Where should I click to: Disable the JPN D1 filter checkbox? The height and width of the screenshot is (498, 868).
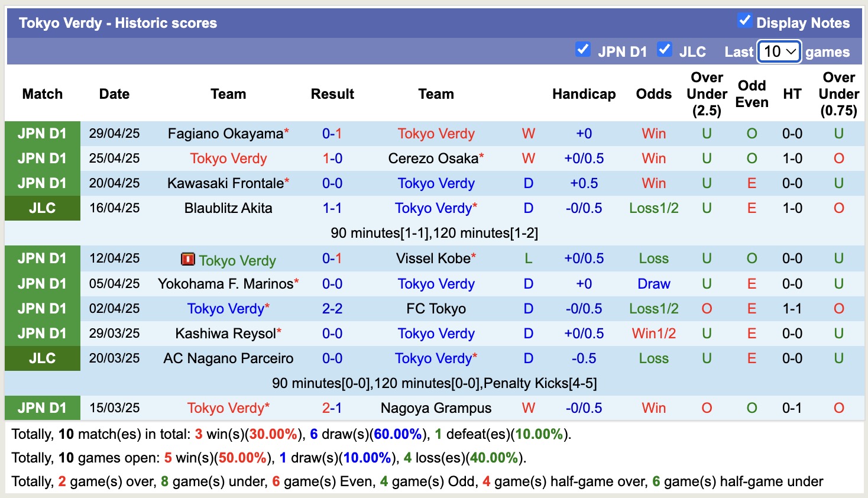583,50
